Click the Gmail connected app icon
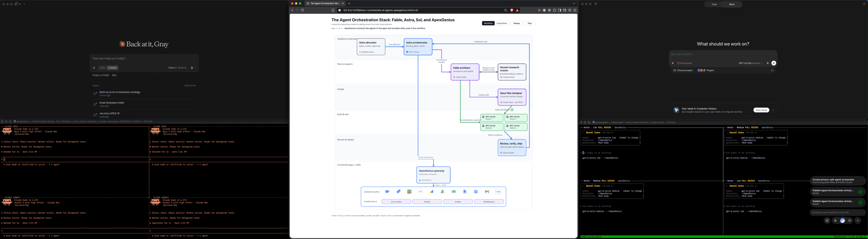 487,192
